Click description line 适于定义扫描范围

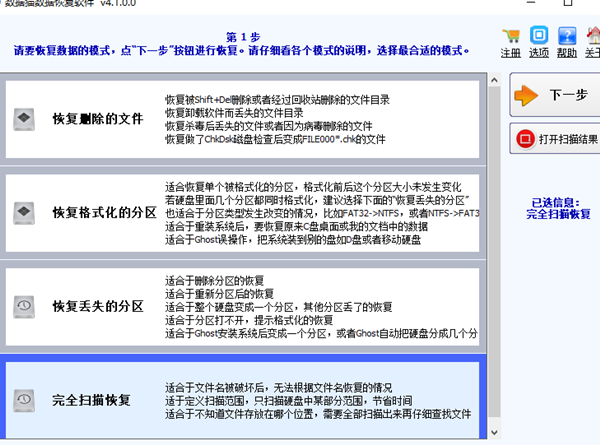coord(289,401)
